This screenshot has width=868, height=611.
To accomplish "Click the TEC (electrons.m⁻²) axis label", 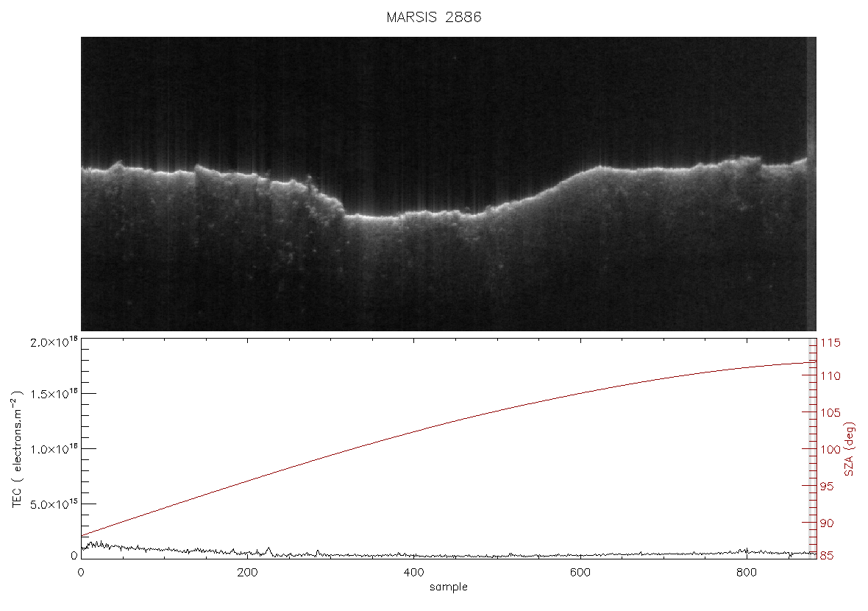I will tap(17, 449).
